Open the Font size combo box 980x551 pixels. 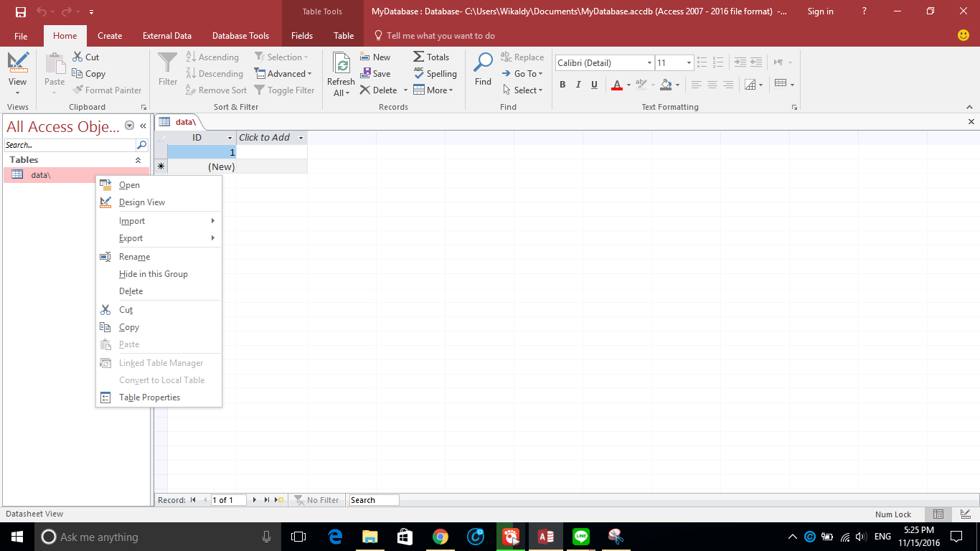point(674,63)
